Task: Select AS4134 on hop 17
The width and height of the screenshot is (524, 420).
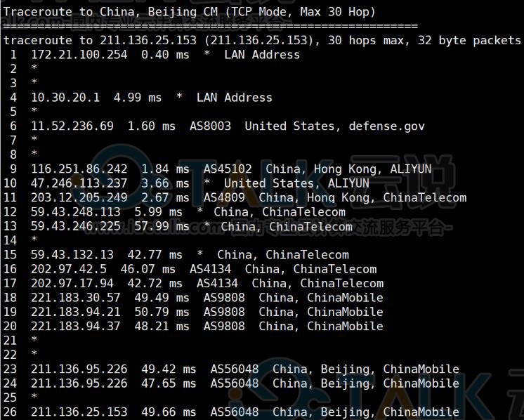Action: point(217,283)
